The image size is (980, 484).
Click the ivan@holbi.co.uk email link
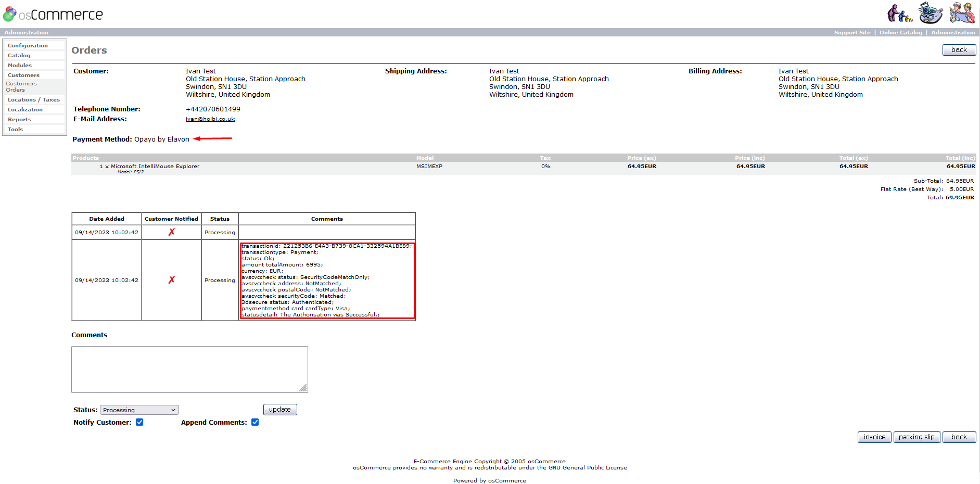click(210, 119)
